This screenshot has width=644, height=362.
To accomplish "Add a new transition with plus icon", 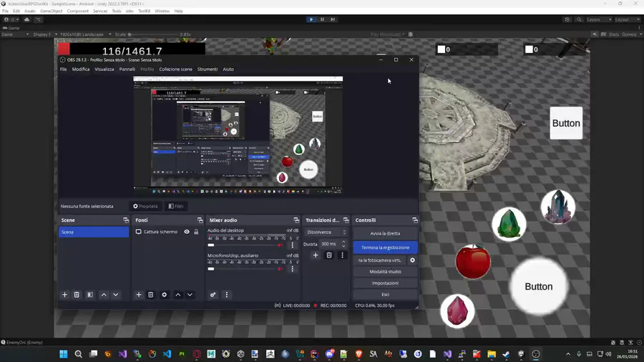I will 316,255.
